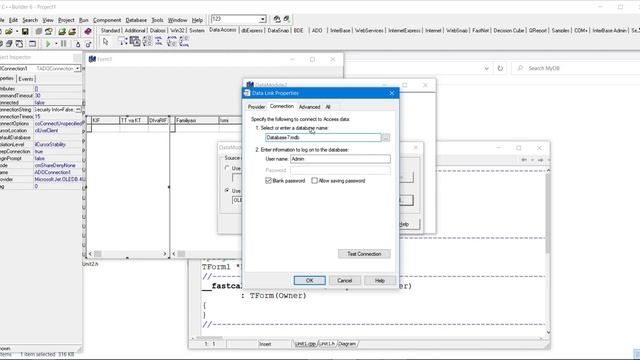Click the database browse ellipsis button

tap(386, 138)
